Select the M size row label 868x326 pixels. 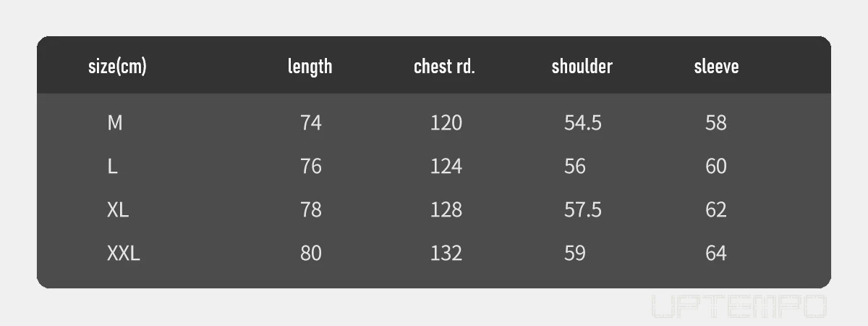point(115,123)
